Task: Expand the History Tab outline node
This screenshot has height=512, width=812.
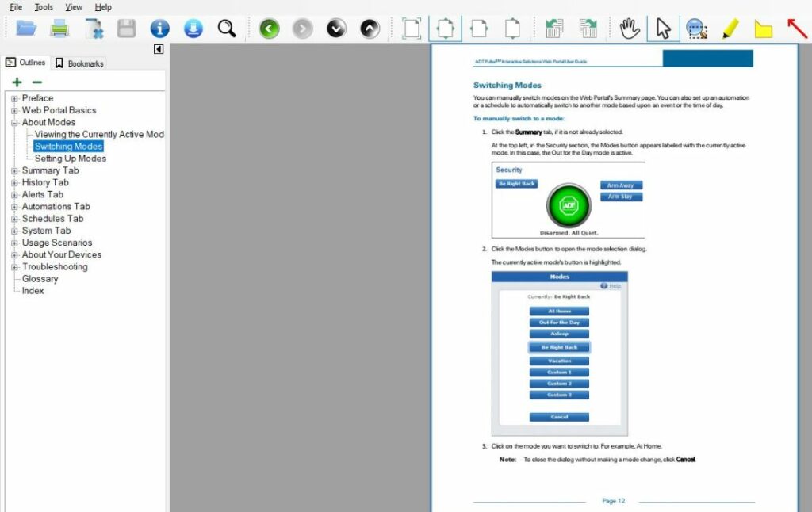Action: 14,183
